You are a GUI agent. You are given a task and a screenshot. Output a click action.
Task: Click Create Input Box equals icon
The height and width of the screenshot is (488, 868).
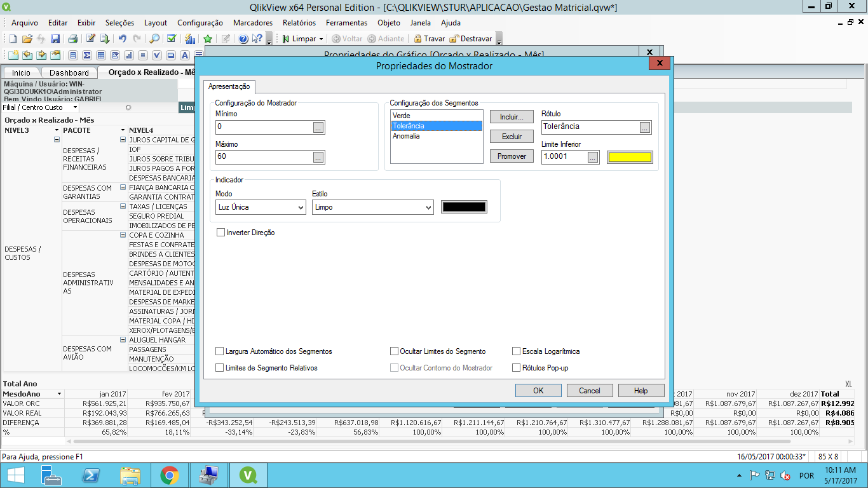(143, 55)
